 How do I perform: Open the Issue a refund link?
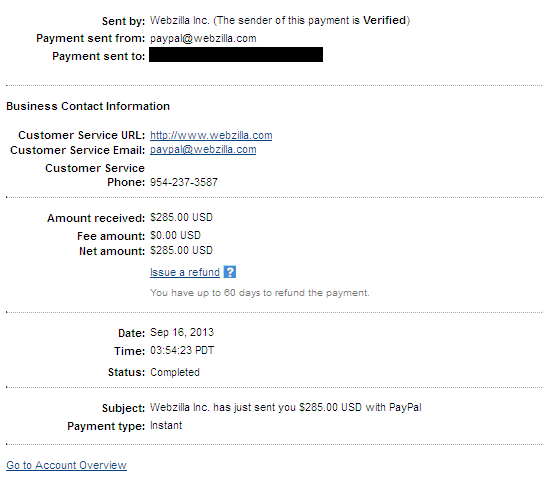pyautogui.click(x=185, y=272)
